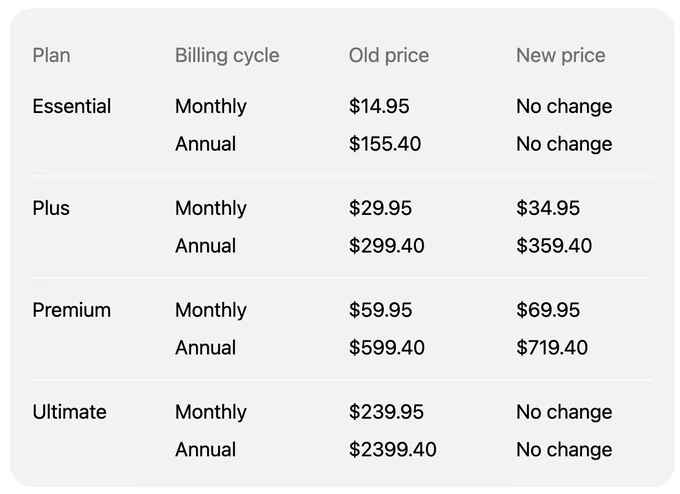Viewport: 680px width, 494px height.
Task: Click the $14.95 Essential monthly price
Action: (x=379, y=106)
